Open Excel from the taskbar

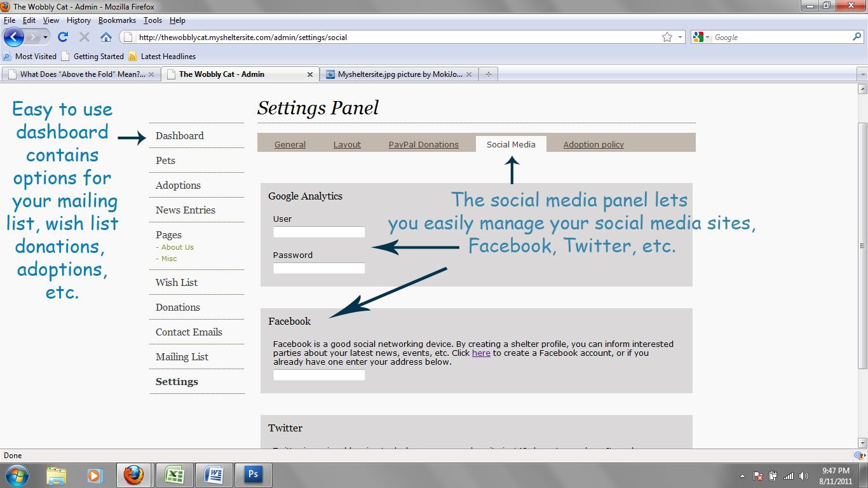[173, 475]
